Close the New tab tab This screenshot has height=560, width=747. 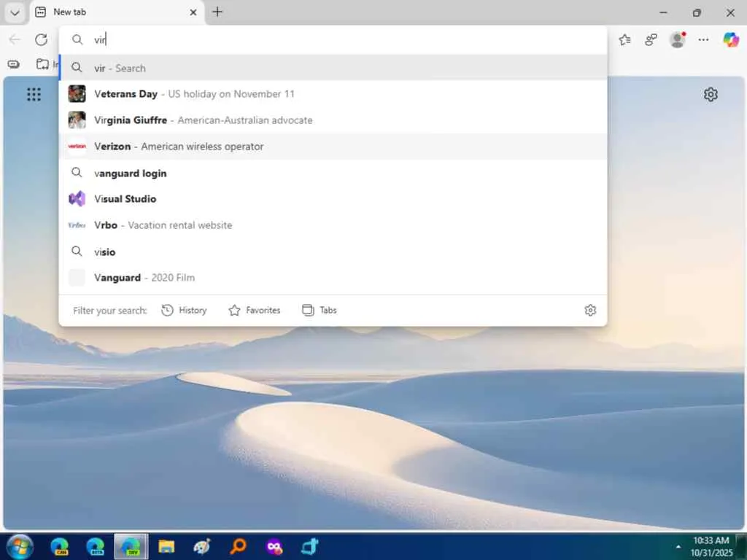[193, 12]
